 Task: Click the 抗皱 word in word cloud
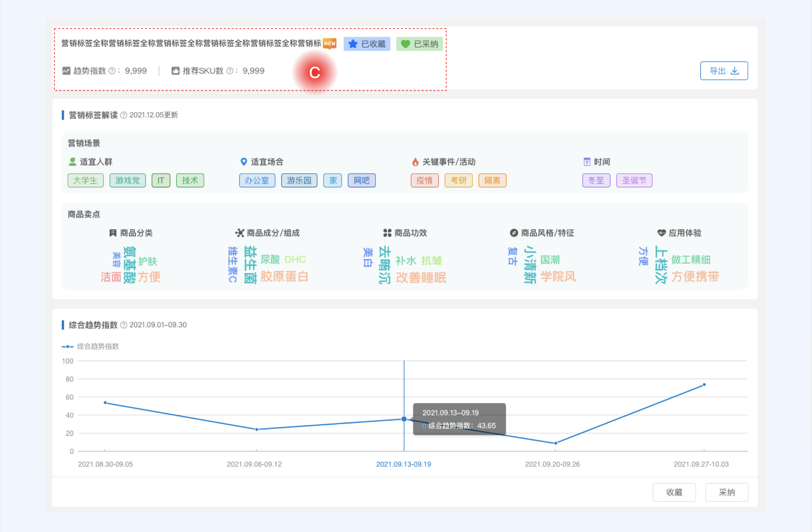click(432, 261)
